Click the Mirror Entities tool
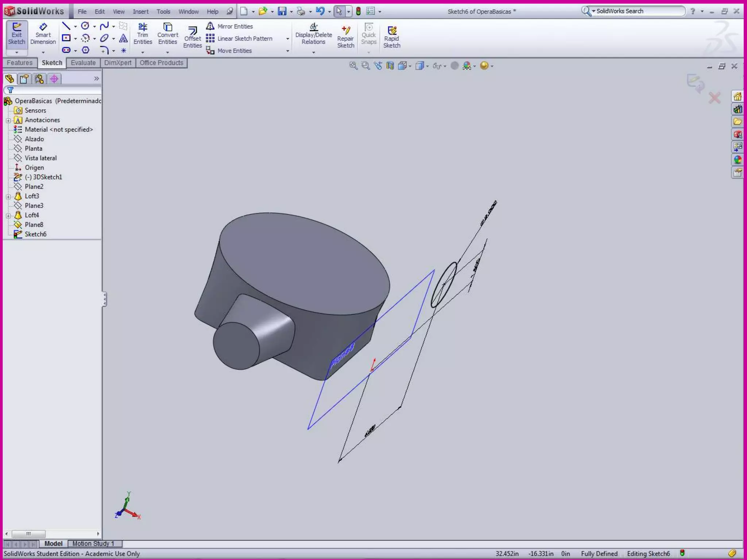747x560 pixels. (x=230, y=26)
